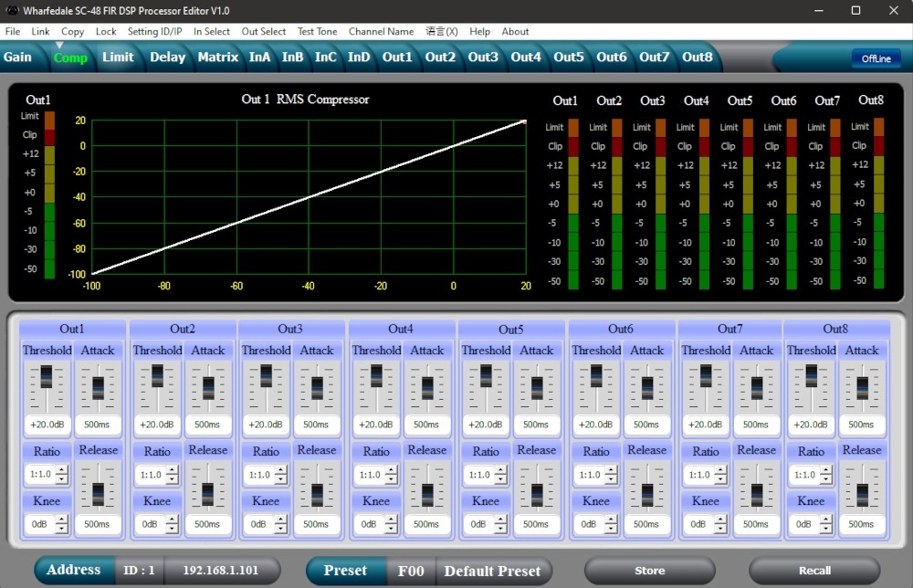The height and width of the screenshot is (588, 913).
Task: Click the Store button
Action: [650, 571]
